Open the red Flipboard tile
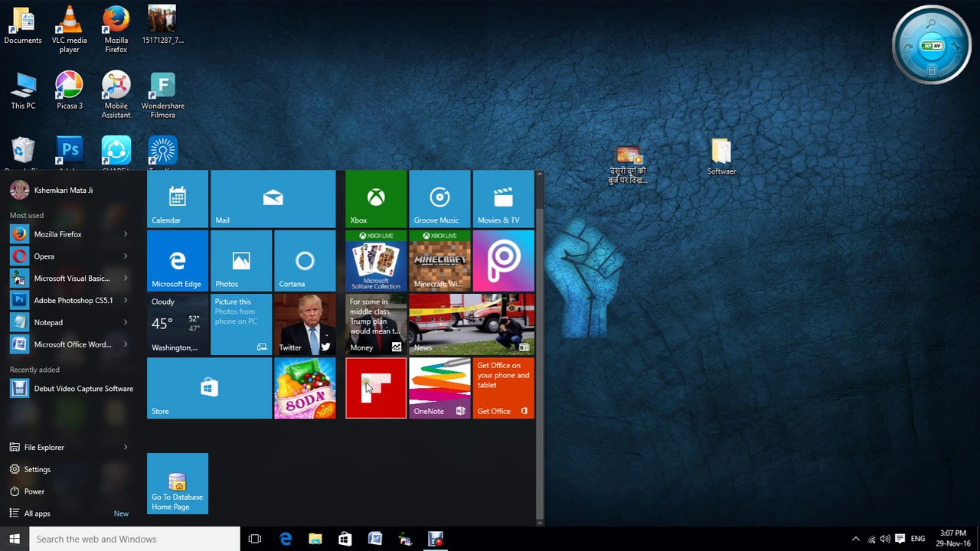This screenshot has height=551, width=980. click(376, 388)
